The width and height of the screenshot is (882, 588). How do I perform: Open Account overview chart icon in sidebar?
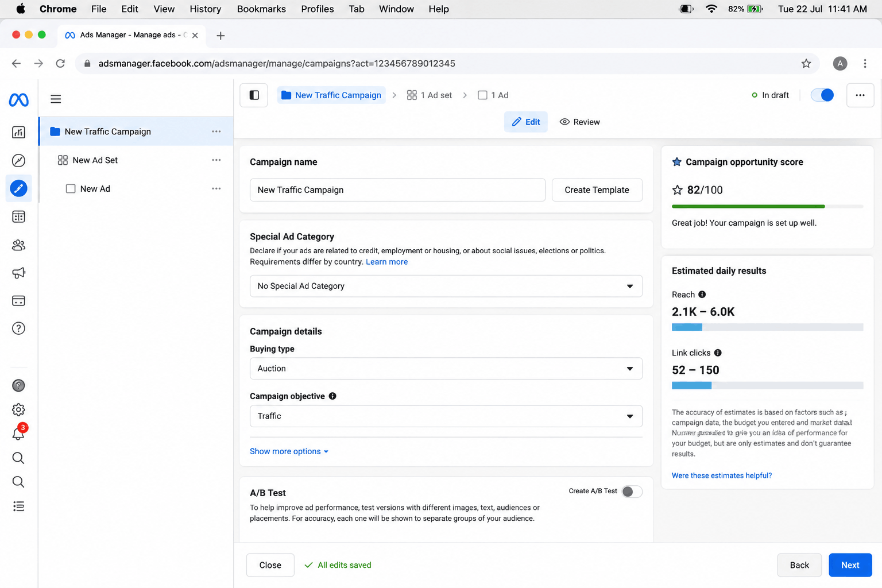coord(18,132)
